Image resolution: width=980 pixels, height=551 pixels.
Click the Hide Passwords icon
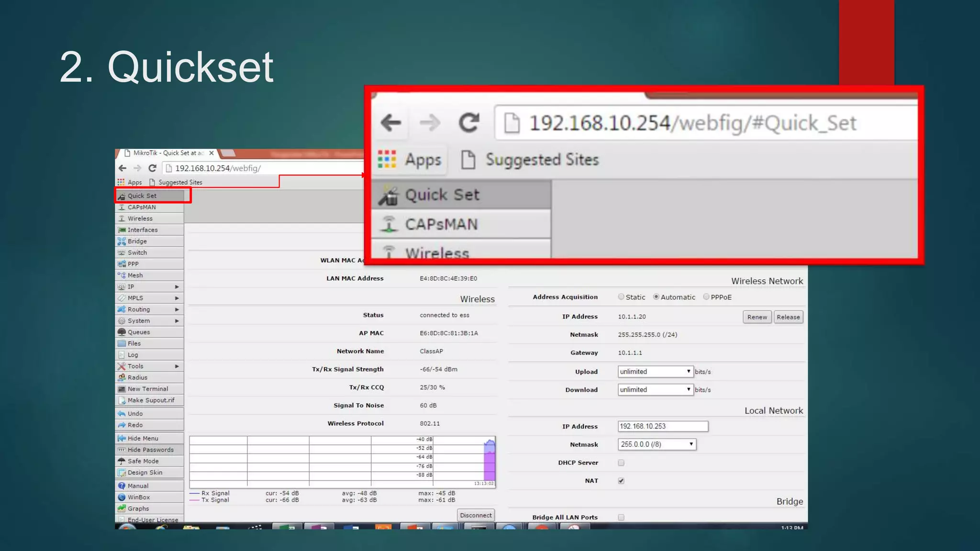[x=122, y=450]
